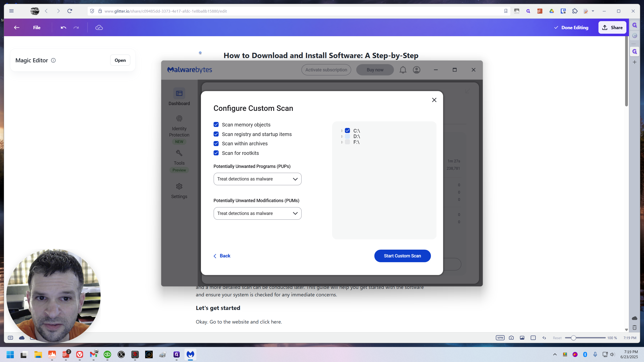Image resolution: width=644 pixels, height=362 pixels.
Task: Expand the C:\ drive tree
Action: pos(342,131)
